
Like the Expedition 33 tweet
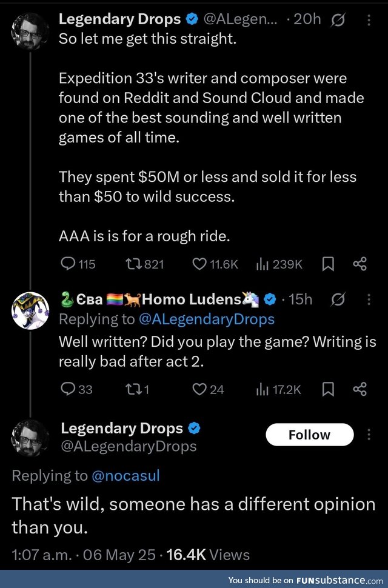(x=199, y=264)
